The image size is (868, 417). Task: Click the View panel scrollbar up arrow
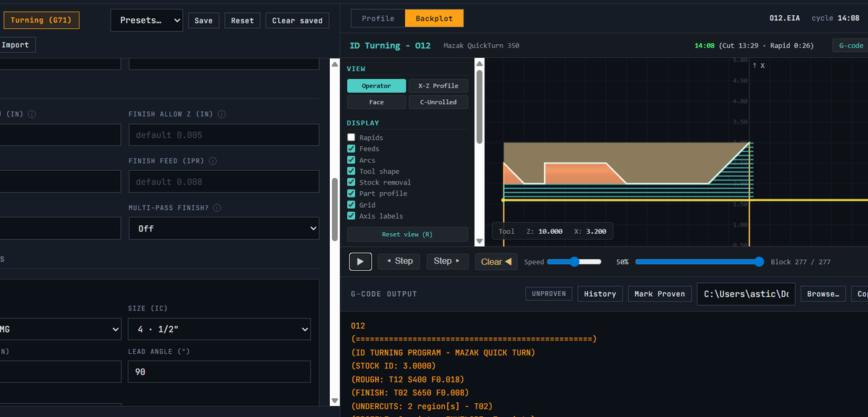pyautogui.click(x=479, y=65)
